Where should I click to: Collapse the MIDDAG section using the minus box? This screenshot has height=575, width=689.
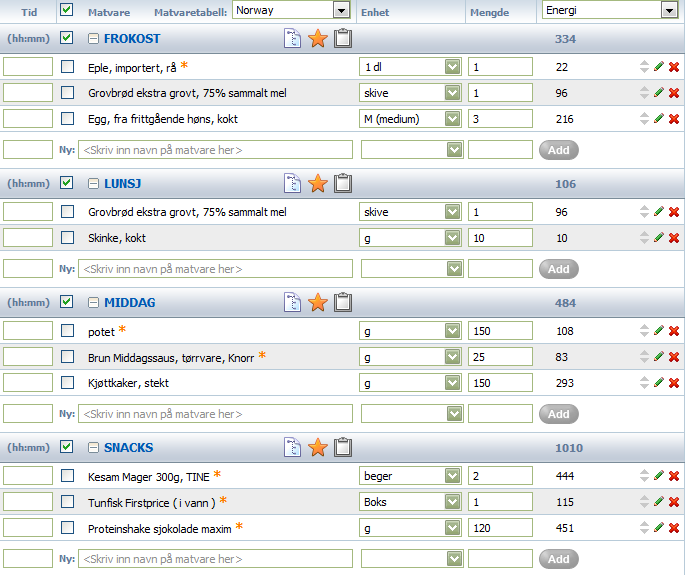click(x=93, y=302)
